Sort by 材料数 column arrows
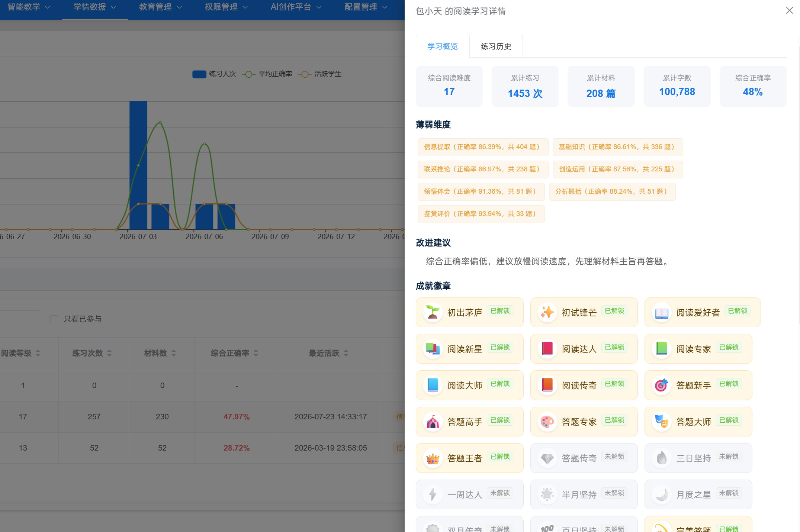The height and width of the screenshot is (532, 800). click(174, 353)
